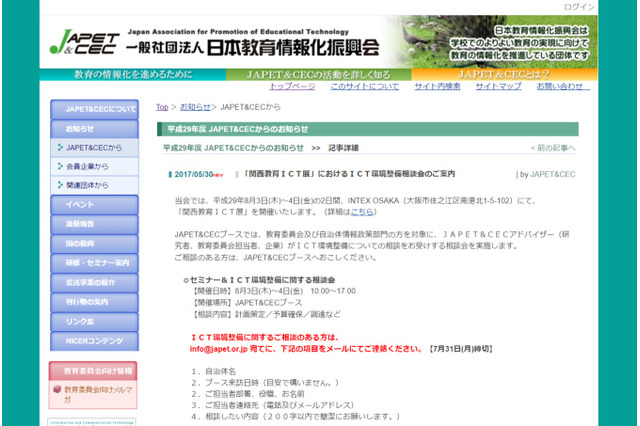This screenshot has height=426, width=640.
Task: Open the お知らせ sidebar menu
Action: [x=94, y=129]
